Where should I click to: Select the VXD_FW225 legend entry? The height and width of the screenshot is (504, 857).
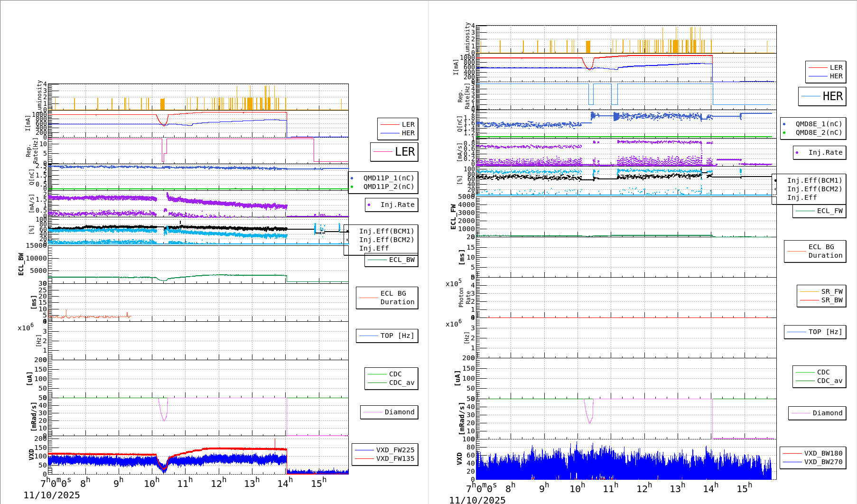pos(395,450)
